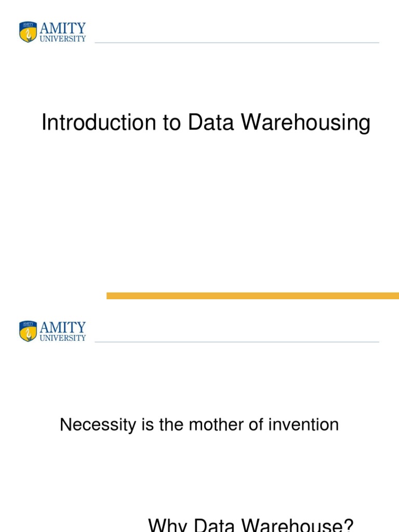Click the Amity shield logo on second slide

pos(28,331)
